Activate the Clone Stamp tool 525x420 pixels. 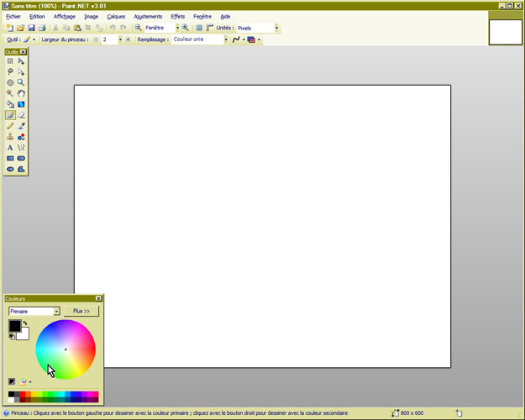click(10, 136)
